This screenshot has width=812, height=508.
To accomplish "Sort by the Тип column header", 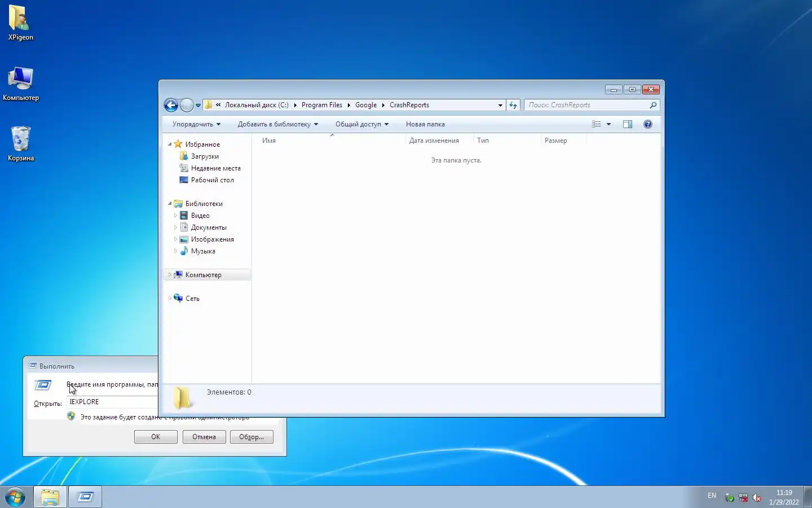I will coord(507,141).
